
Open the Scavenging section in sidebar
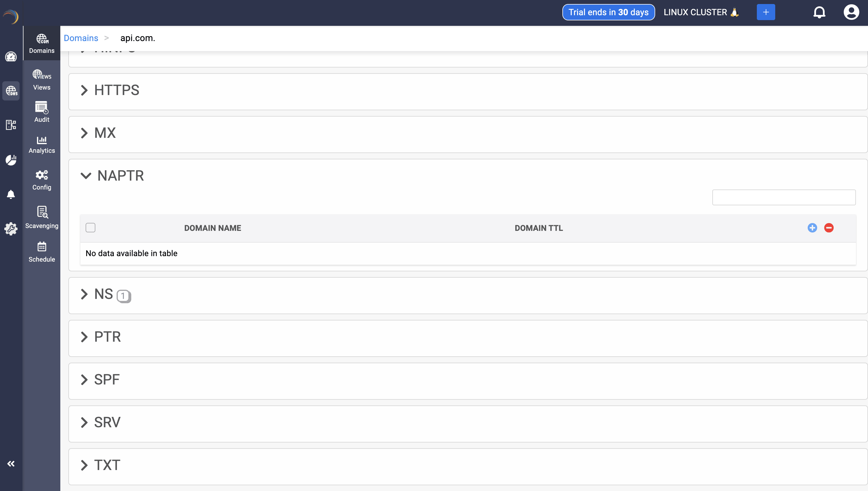pyautogui.click(x=42, y=217)
